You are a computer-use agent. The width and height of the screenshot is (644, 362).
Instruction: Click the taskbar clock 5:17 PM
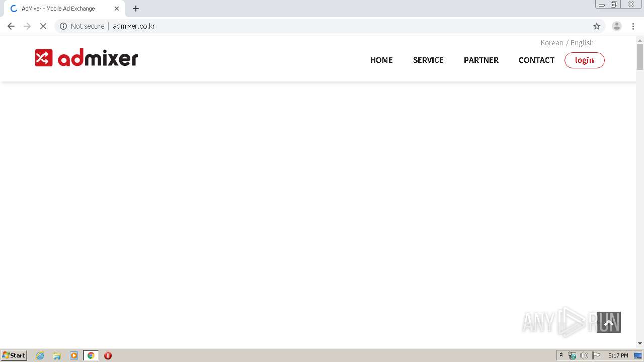click(x=618, y=355)
